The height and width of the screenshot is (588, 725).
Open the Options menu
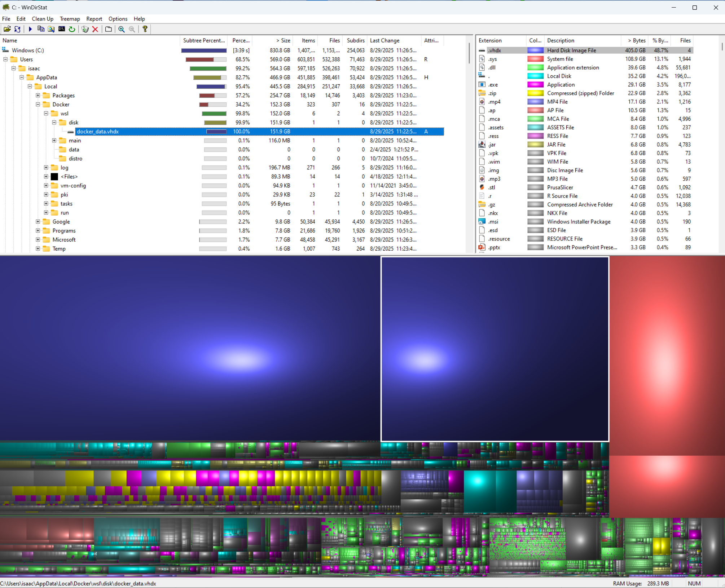(x=118, y=19)
